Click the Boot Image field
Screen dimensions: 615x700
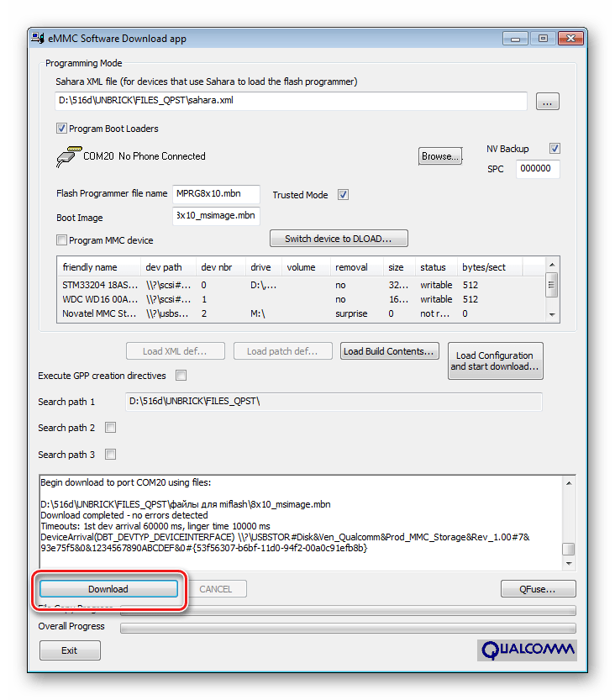[x=216, y=216]
